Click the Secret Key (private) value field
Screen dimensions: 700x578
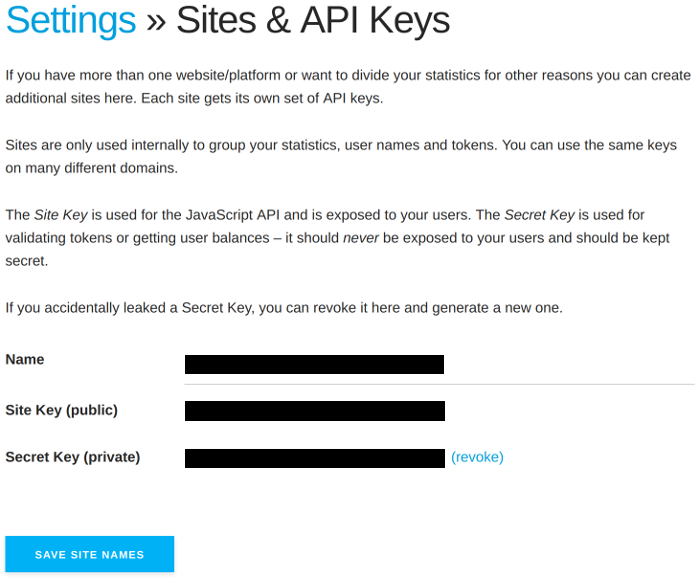coord(314,458)
